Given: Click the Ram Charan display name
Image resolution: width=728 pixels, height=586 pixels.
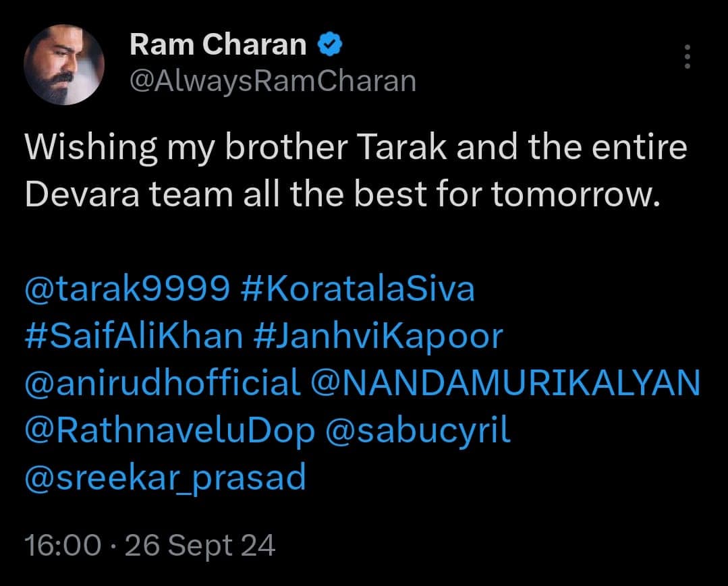Looking at the screenshot, I should pos(217,45).
